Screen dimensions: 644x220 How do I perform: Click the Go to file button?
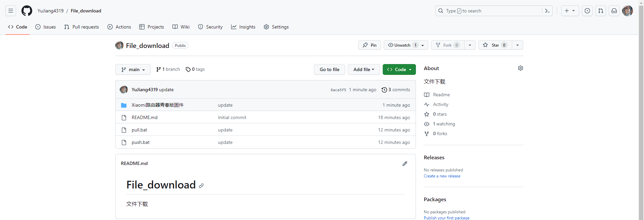point(329,69)
